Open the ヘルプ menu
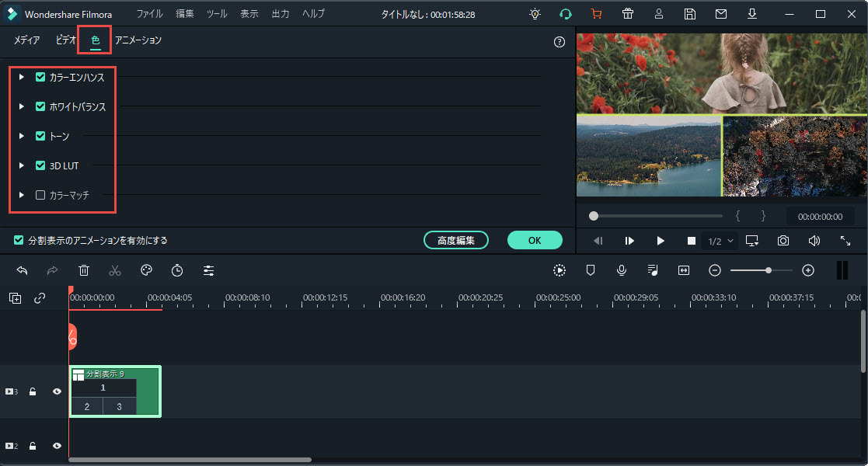The image size is (868, 466). [x=313, y=14]
